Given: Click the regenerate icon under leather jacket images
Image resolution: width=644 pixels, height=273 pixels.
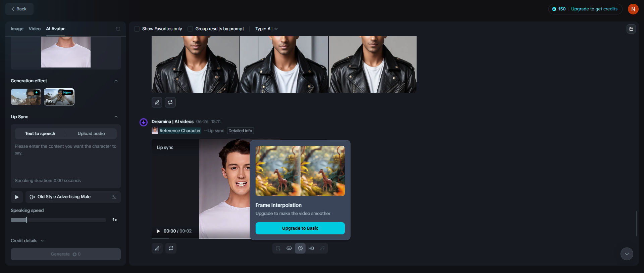Looking at the screenshot, I should (170, 102).
